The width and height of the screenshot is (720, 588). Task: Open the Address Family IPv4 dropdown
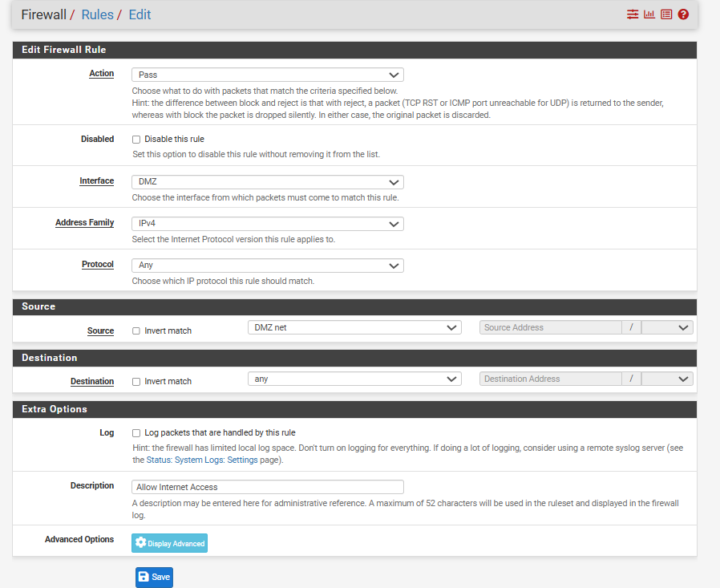[267, 224]
